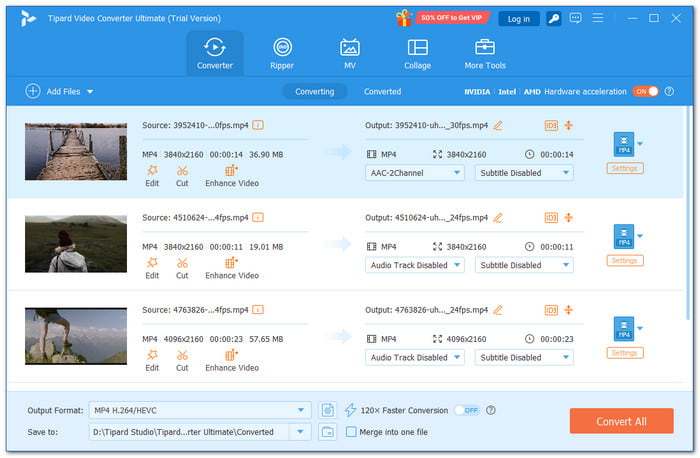This screenshot has height=458, width=700.
Task: Click compress icon for 3952410 output
Action: tap(568, 125)
